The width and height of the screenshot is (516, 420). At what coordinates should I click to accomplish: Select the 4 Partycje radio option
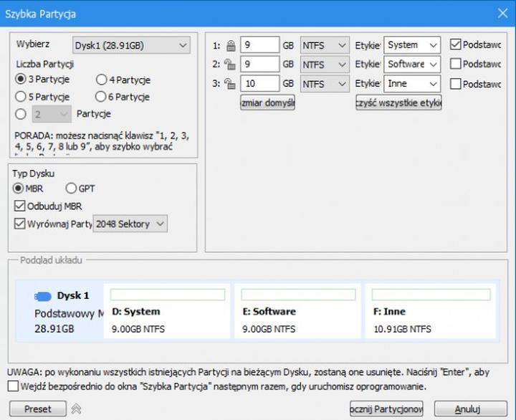pyautogui.click(x=101, y=80)
